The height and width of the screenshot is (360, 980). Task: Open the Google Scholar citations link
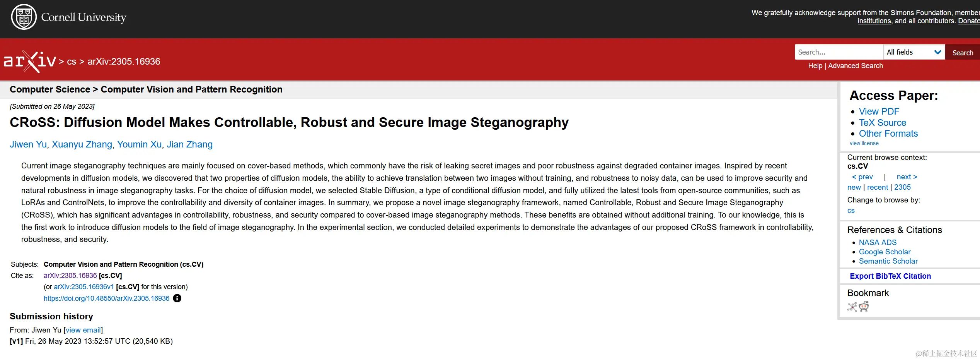pos(885,252)
